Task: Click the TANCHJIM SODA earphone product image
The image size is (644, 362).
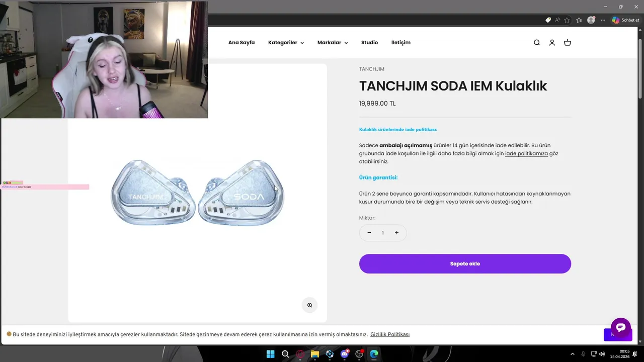Action: [x=198, y=193]
